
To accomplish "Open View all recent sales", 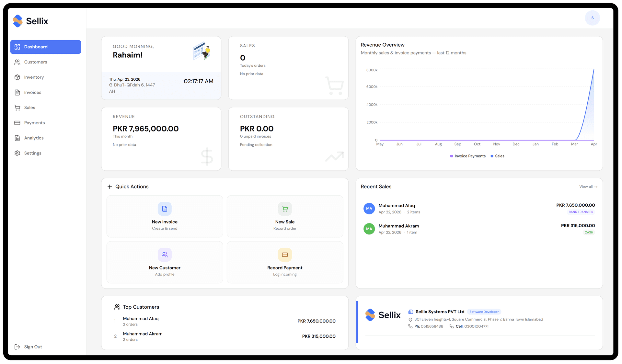I will click(588, 187).
